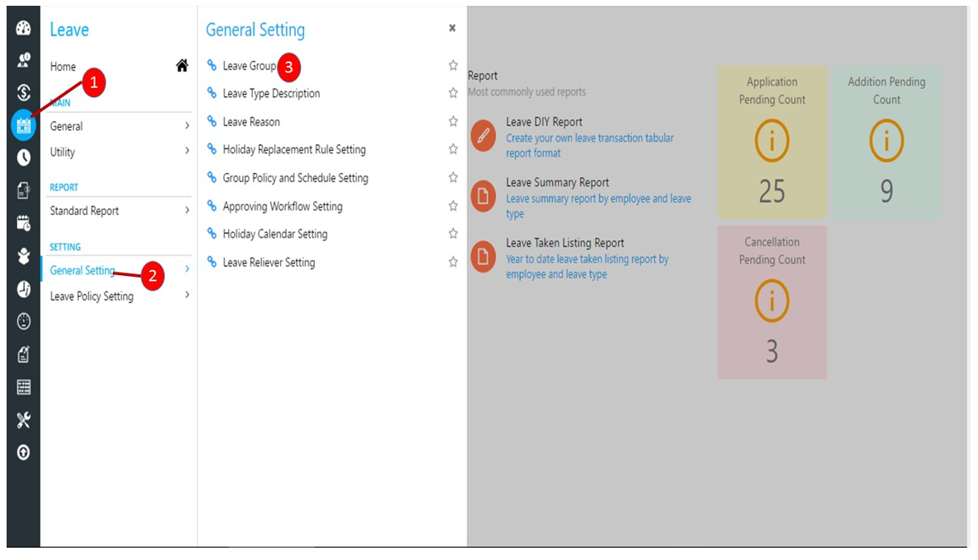
Task: Open the claim document sidebar icon
Action: (x=23, y=190)
